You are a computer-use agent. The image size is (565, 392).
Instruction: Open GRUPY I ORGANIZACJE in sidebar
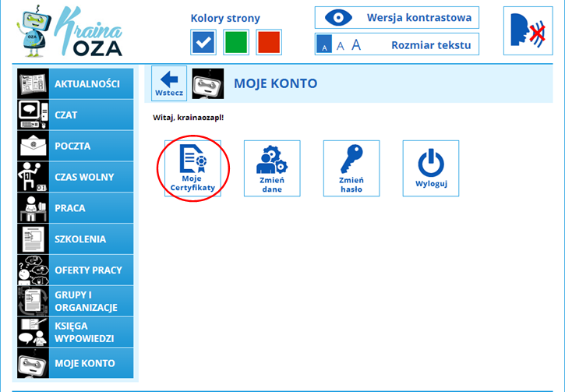[x=76, y=301]
